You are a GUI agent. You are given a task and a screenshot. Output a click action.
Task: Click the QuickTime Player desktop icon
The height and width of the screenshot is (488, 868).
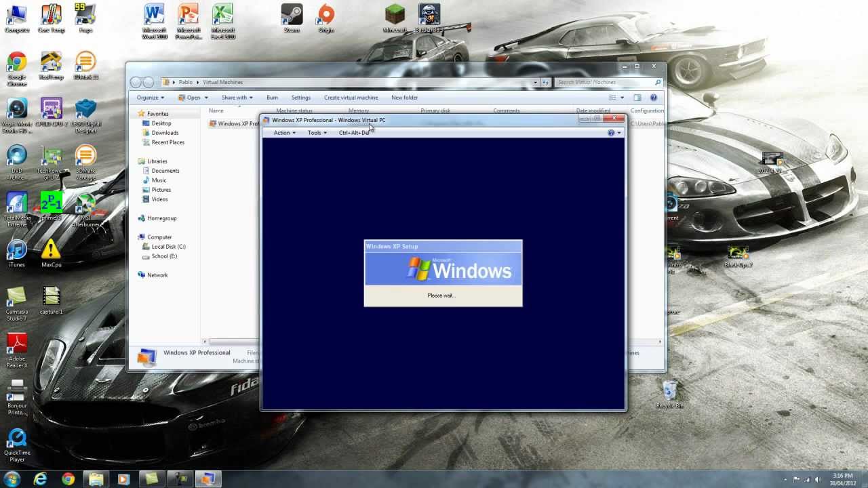coord(17,445)
